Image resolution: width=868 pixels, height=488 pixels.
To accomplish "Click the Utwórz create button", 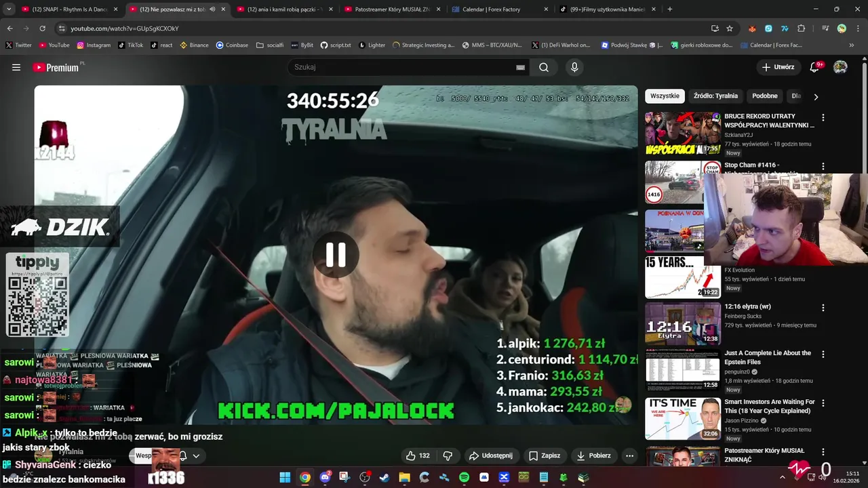I will click(x=778, y=67).
